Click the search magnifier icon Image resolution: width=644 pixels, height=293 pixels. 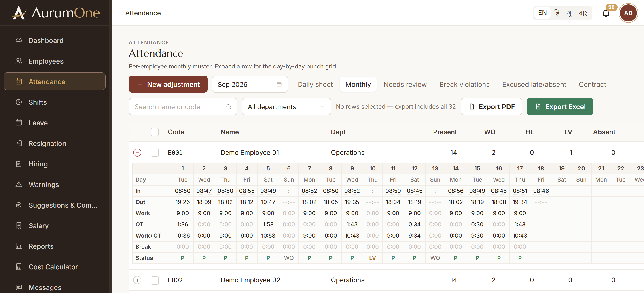coord(229,107)
